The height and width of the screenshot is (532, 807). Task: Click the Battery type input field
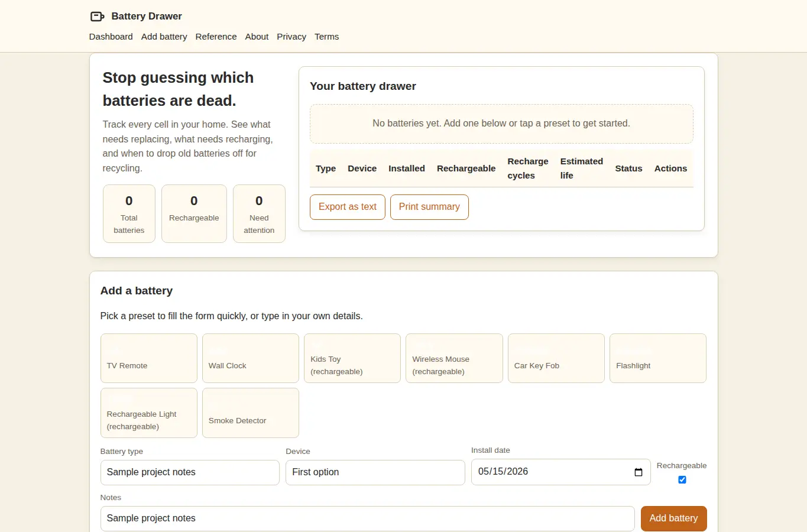(190, 472)
